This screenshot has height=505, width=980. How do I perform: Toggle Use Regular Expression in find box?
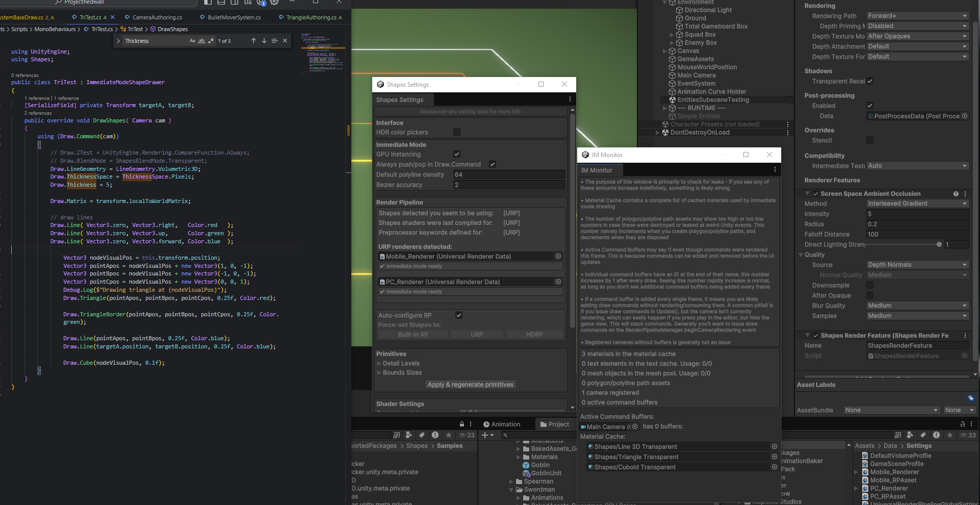(x=211, y=41)
